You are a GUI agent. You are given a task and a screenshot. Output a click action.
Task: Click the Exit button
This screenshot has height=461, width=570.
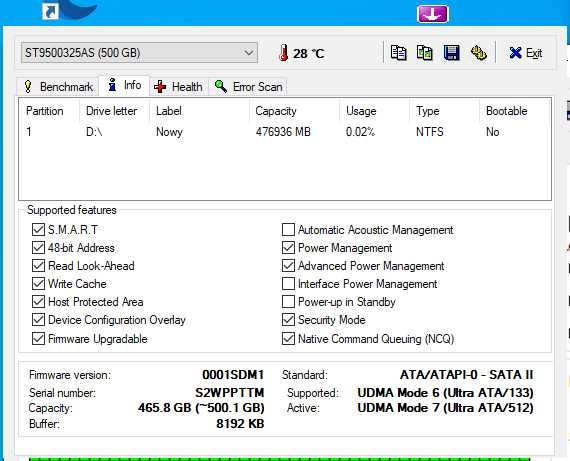(526, 53)
